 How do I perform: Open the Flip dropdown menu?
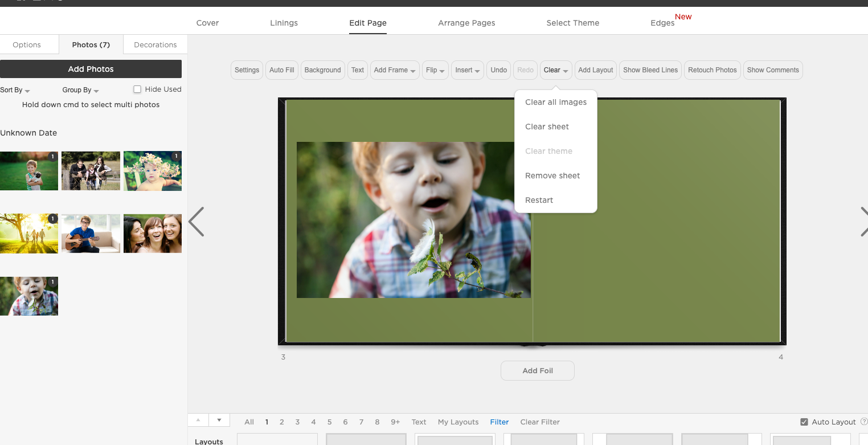click(x=435, y=70)
